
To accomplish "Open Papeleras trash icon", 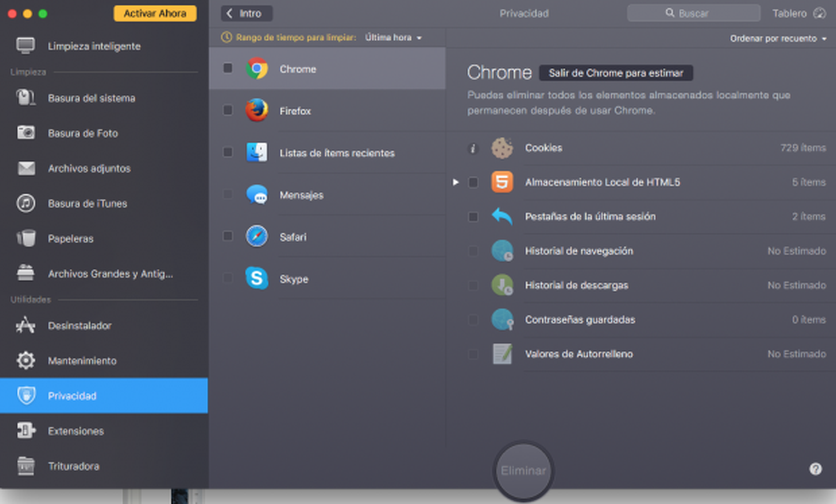I will pyautogui.click(x=26, y=238).
